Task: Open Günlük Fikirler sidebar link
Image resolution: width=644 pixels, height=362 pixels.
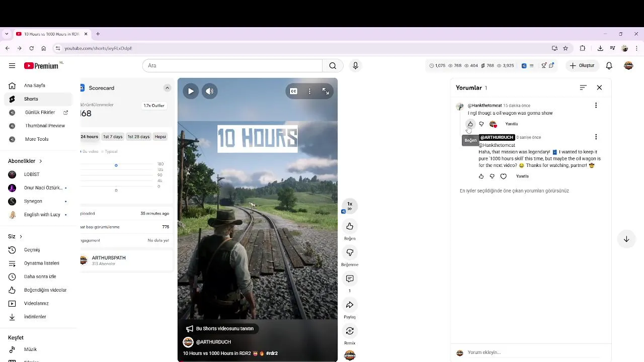Action: pos(40,113)
